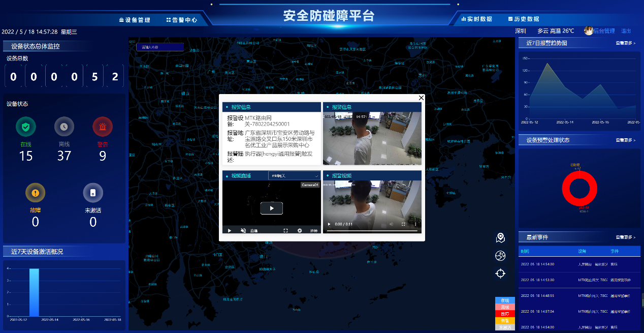Click 直播 label in live video toolbar
Screen dimensions: 644x333
[254, 231]
